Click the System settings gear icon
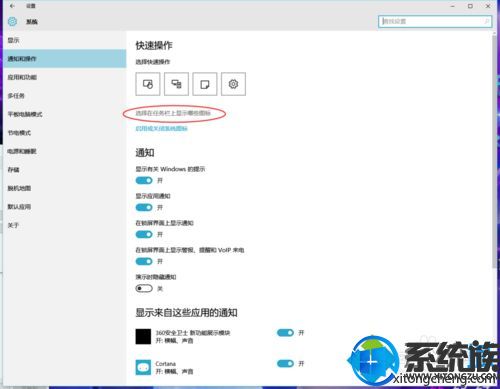500x389 pixels. pos(12,22)
